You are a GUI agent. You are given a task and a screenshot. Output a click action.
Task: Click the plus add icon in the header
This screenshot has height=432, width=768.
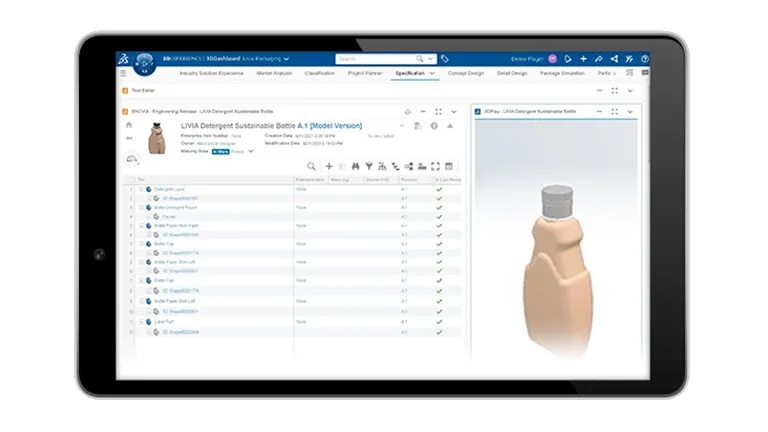pos(583,59)
